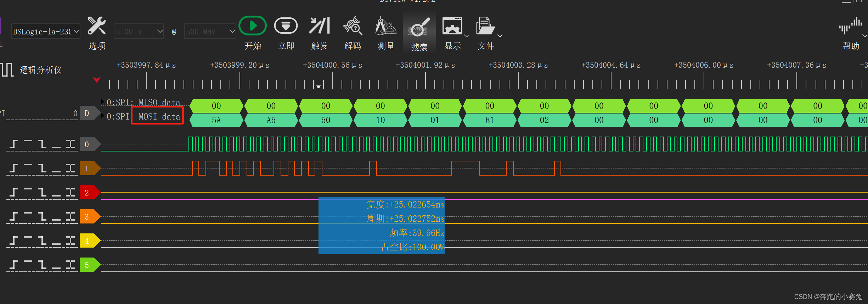Click the green 开始 start button

[x=253, y=26]
